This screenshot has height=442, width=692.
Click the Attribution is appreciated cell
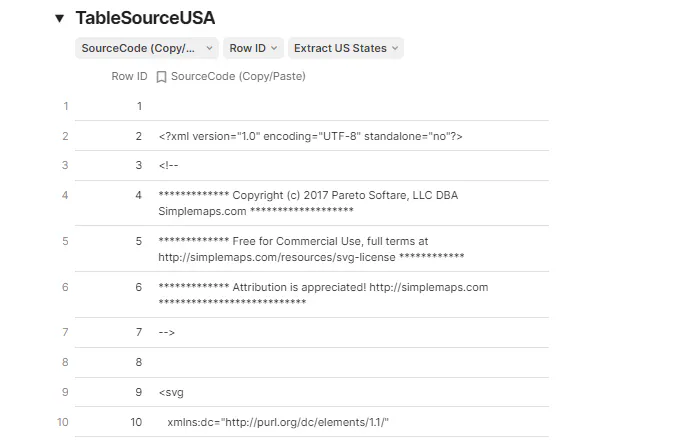pyautogui.click(x=322, y=294)
